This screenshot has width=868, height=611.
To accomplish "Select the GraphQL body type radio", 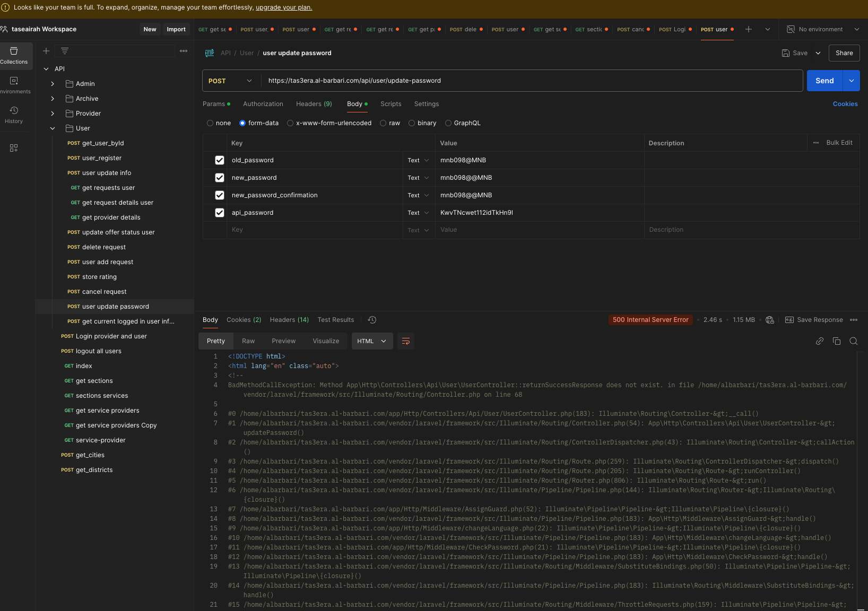I will 448,123.
